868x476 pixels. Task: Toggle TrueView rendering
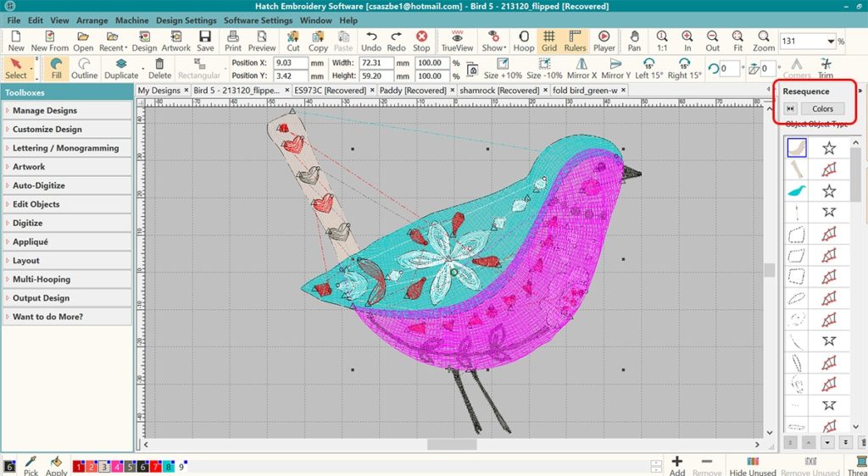click(458, 41)
